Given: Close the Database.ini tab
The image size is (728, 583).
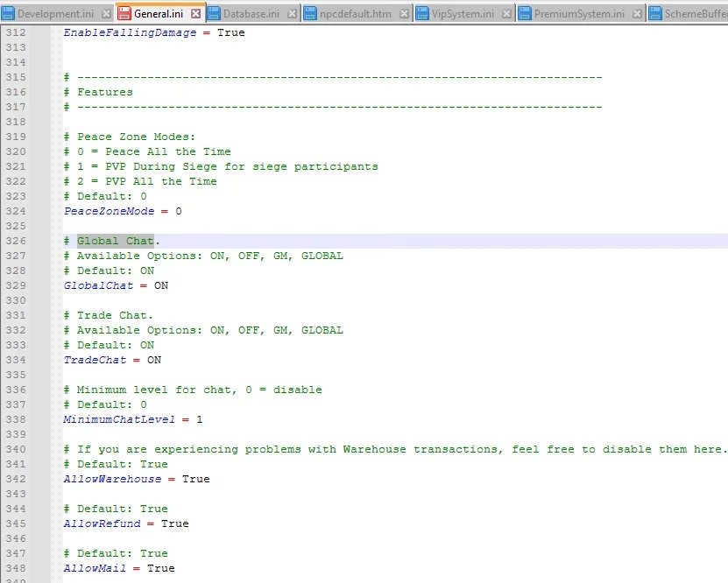Looking at the screenshot, I should coord(292,14).
